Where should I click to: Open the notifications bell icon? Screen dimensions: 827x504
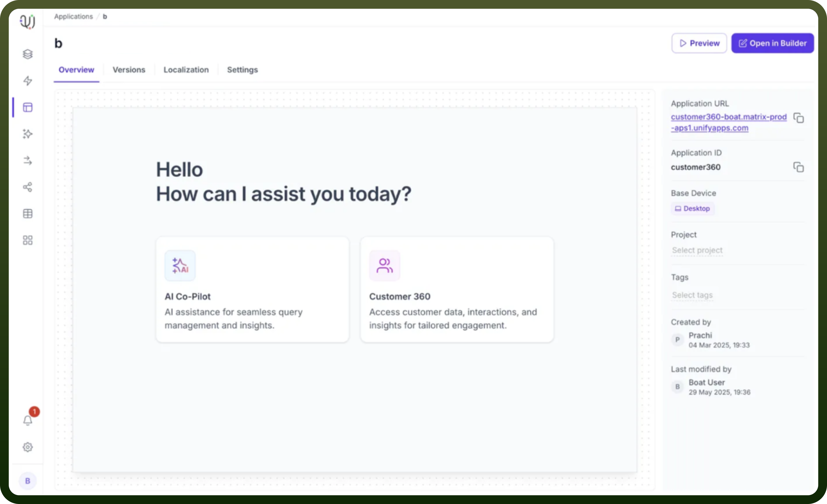[x=28, y=420]
